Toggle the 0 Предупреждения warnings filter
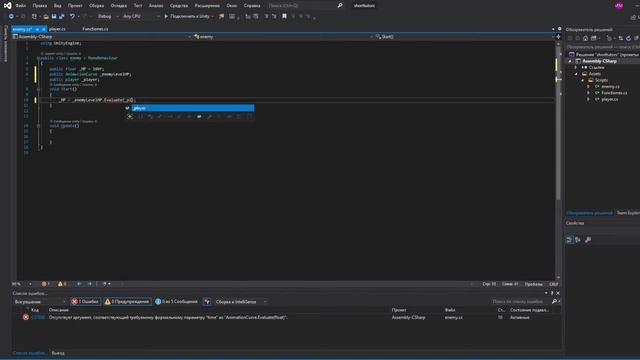 pos(127,302)
